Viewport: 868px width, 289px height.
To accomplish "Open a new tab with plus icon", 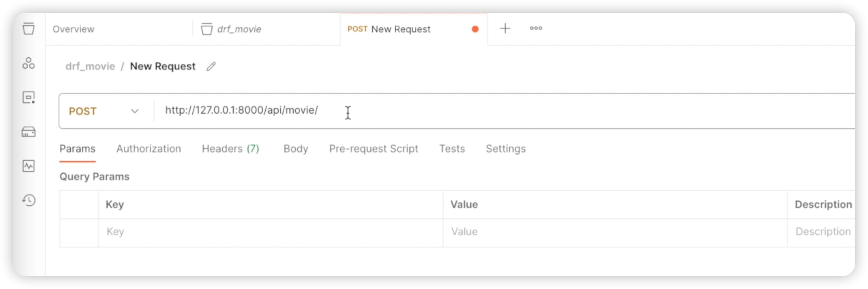I will point(505,28).
